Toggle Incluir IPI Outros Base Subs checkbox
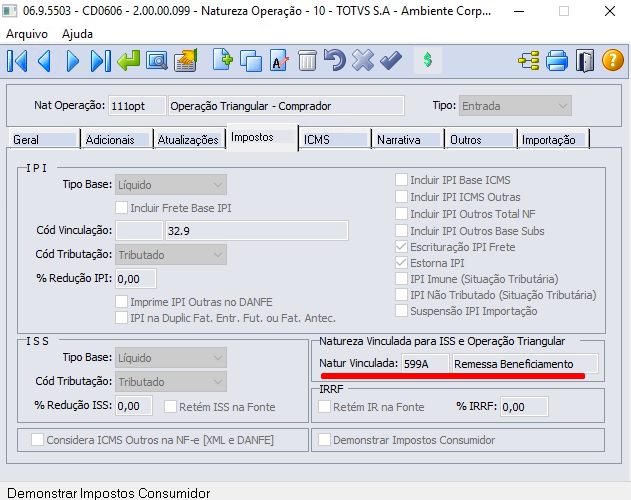This screenshot has width=631, height=500. pyautogui.click(x=401, y=230)
